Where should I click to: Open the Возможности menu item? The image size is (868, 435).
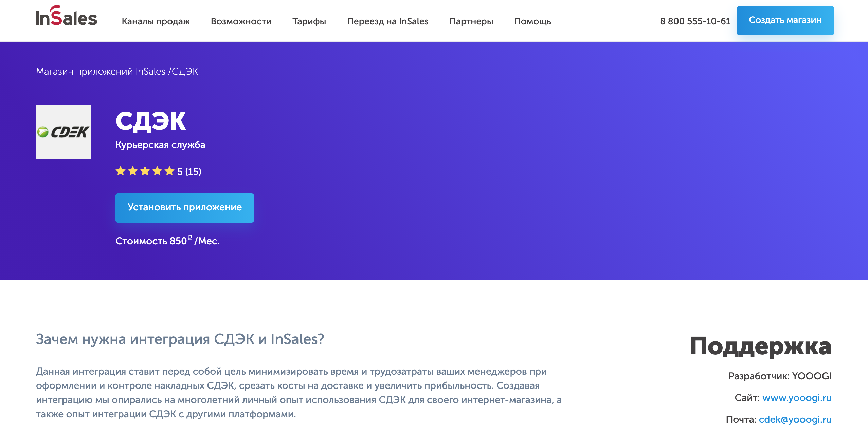(241, 21)
